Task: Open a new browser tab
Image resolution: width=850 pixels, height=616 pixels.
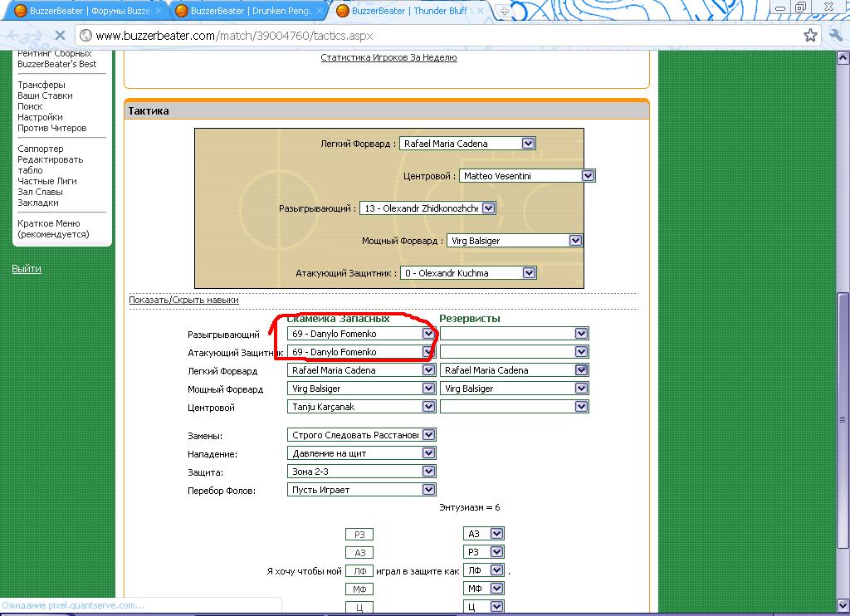Action: (504, 11)
